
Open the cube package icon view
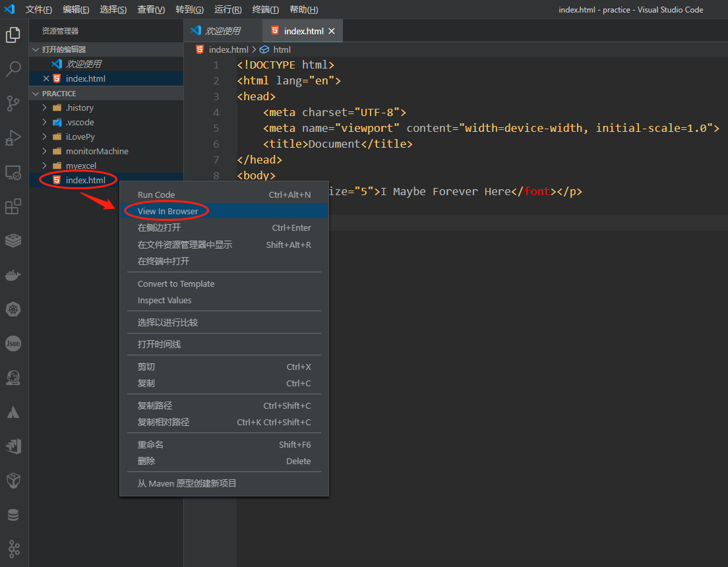[13, 481]
